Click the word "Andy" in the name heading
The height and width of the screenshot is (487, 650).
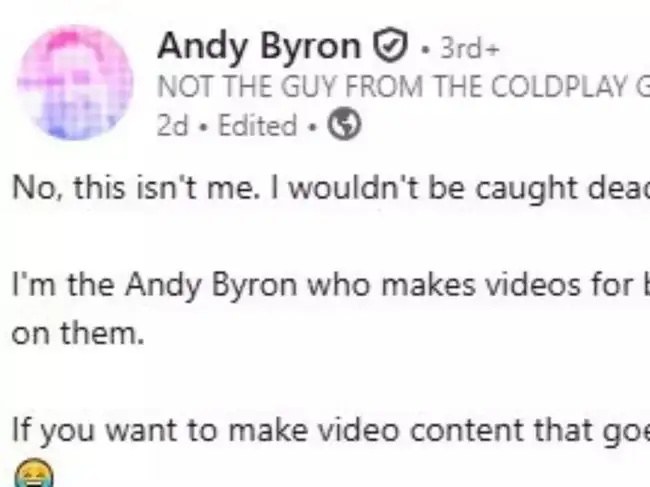[x=202, y=48]
